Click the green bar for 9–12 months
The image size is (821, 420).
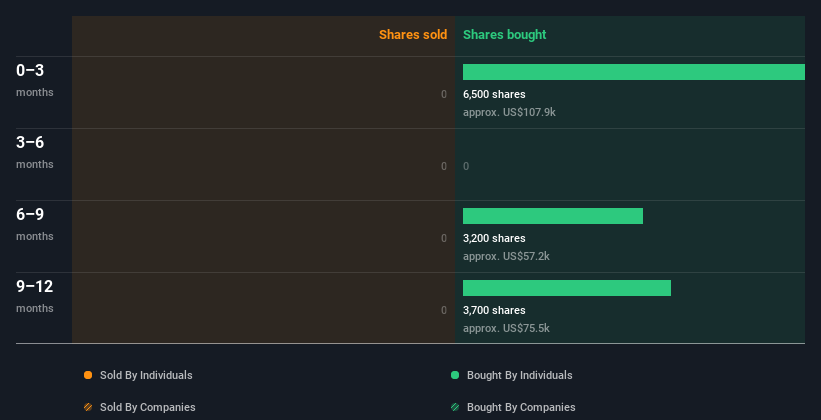pyautogui.click(x=567, y=288)
